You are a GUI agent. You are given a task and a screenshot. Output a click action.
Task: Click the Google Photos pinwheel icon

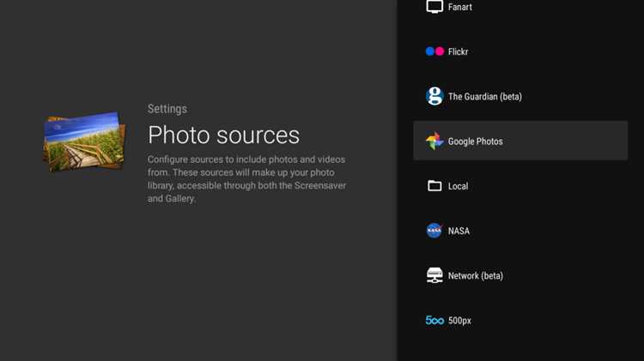coord(434,141)
